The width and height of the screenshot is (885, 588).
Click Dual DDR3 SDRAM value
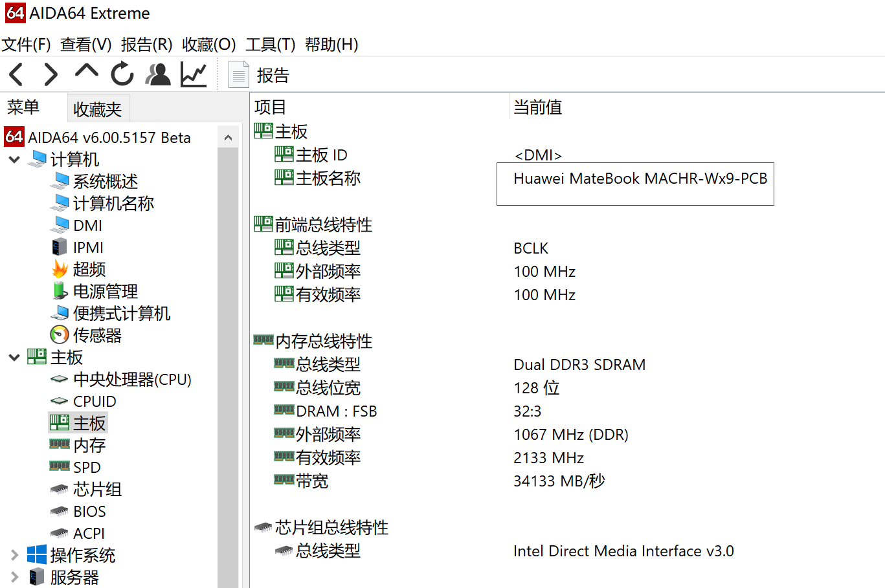[579, 365]
